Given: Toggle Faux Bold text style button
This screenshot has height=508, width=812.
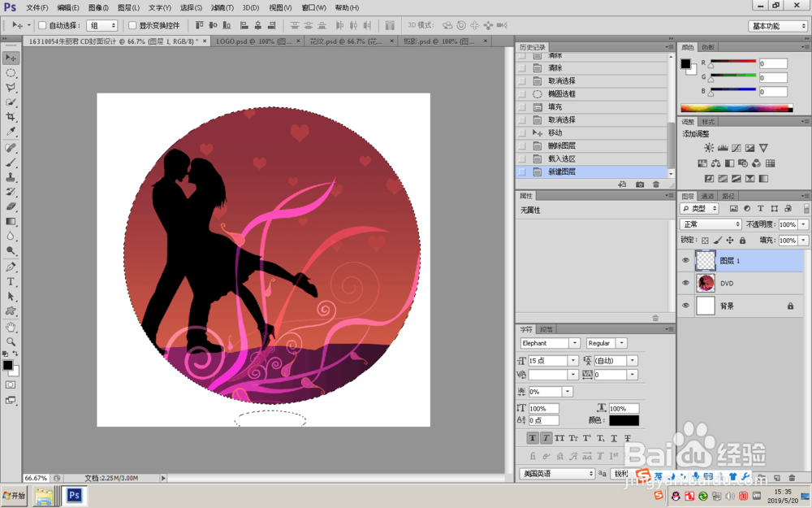Looking at the screenshot, I should coord(533,438).
